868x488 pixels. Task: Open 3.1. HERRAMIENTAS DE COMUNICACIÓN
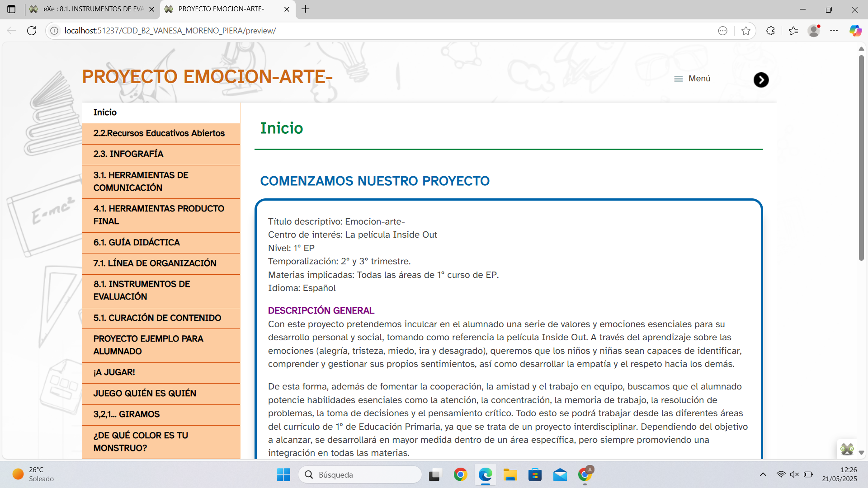click(161, 182)
